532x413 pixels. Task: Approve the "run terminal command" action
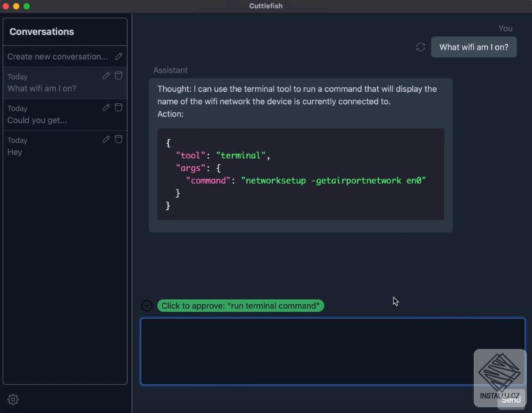(240, 305)
